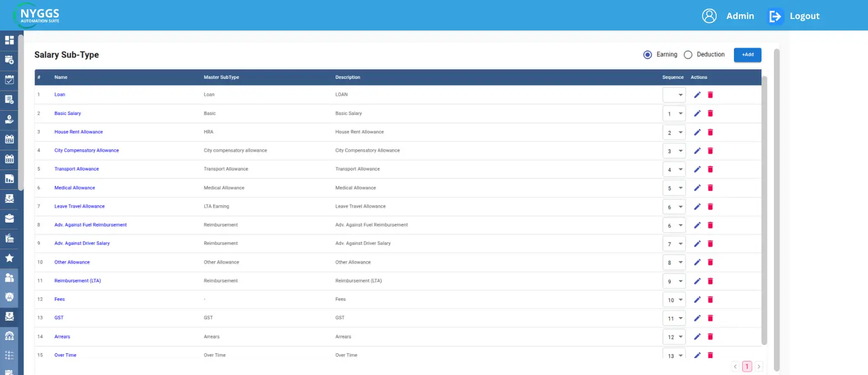
Task: Edit the Other Allowance row
Action: pos(697,262)
